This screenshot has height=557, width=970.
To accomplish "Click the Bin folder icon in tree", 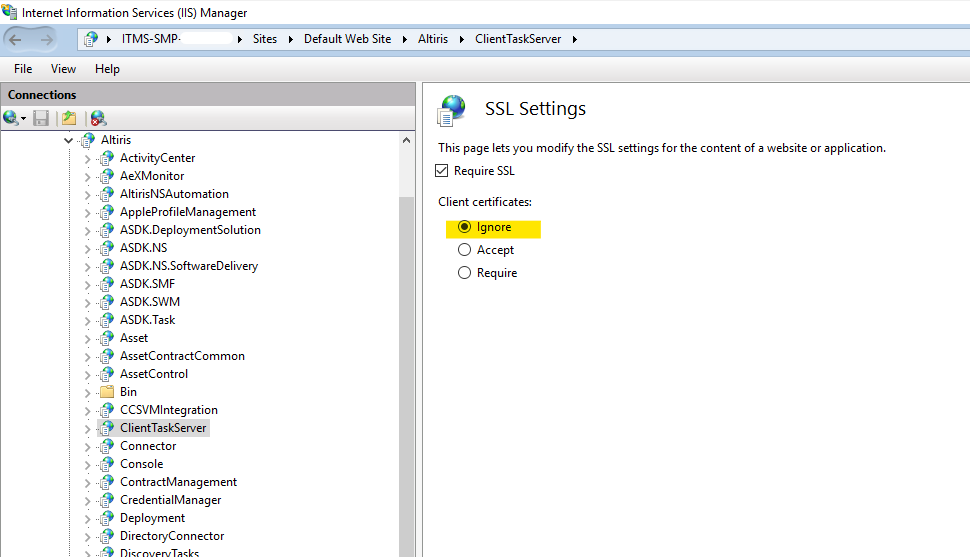I will (106, 392).
